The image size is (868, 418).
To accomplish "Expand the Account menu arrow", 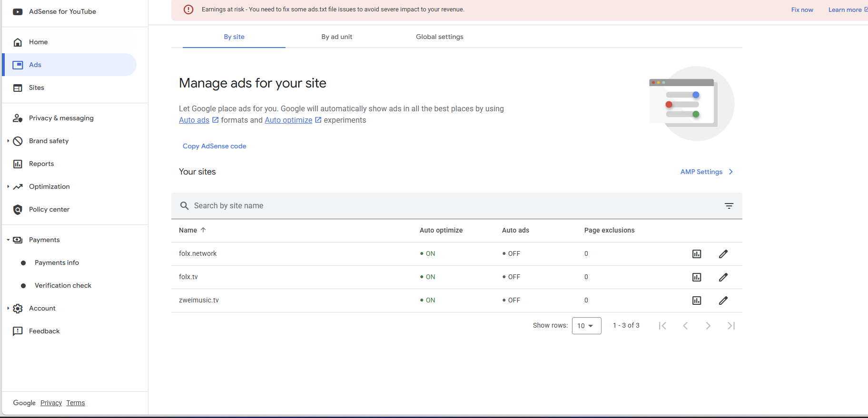I will click(8, 309).
